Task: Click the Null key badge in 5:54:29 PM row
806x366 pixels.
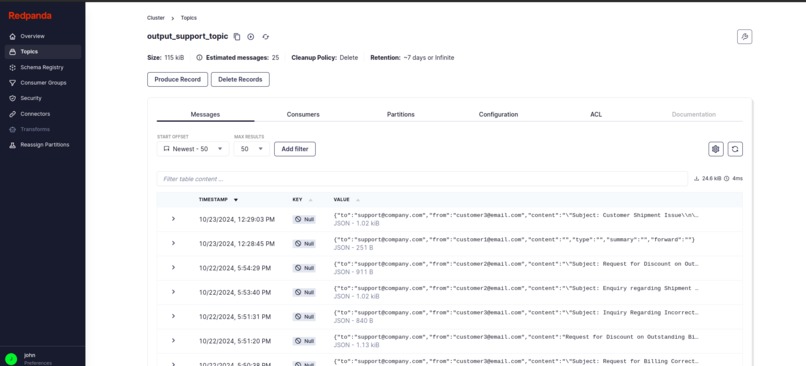Action: (x=304, y=268)
